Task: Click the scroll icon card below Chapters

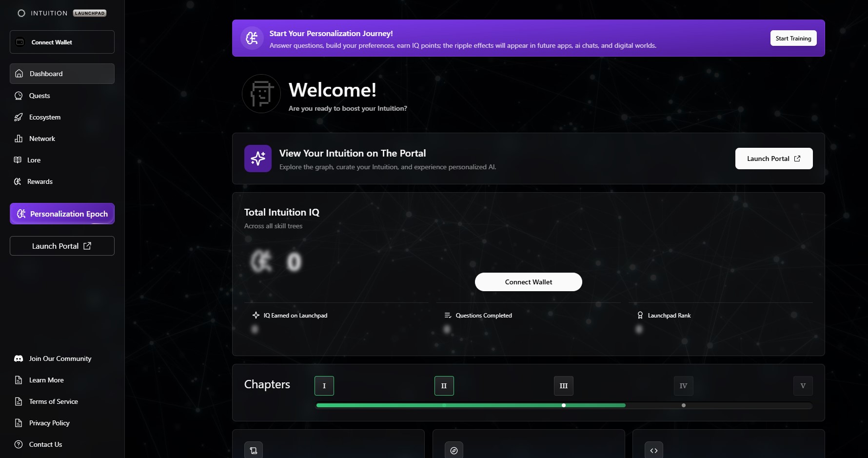Action: (x=254, y=450)
